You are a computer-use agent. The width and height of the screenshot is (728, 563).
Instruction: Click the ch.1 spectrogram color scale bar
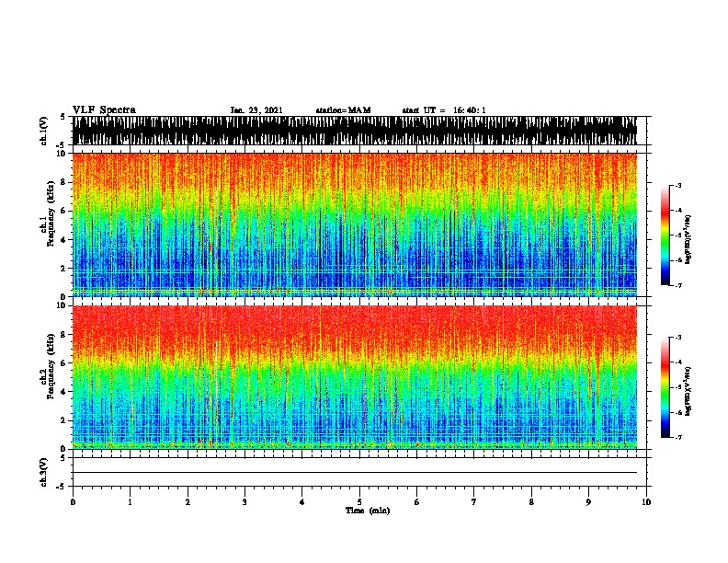click(665, 236)
